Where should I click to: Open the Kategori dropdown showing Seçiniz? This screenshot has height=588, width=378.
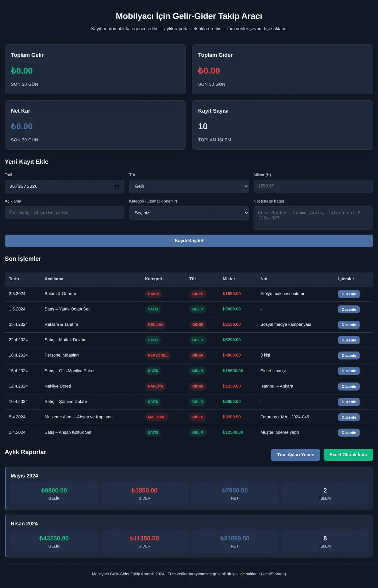tap(189, 213)
